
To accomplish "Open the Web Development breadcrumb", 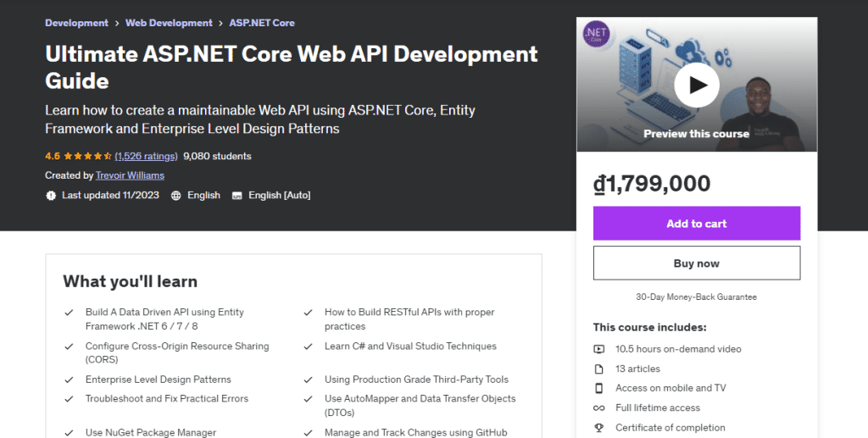I will [169, 23].
